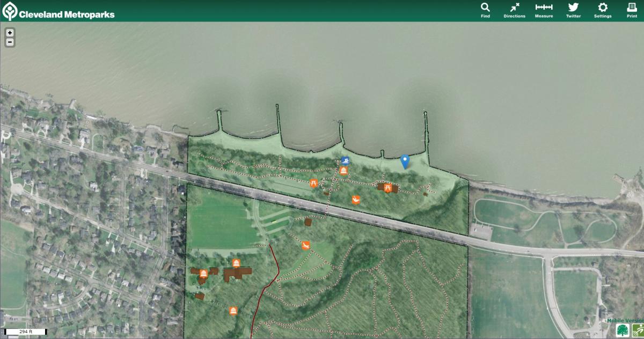
Task: Select the southernmost orange building marker
Action: coord(233,311)
